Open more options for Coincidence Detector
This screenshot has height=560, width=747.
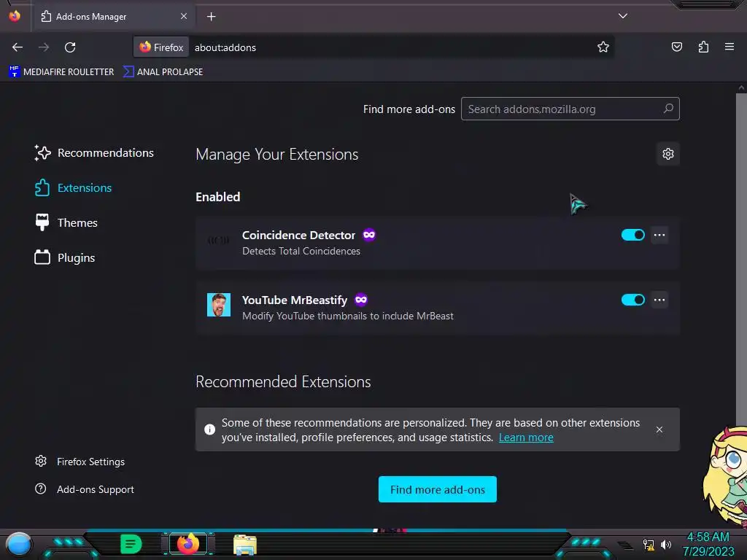[659, 235]
